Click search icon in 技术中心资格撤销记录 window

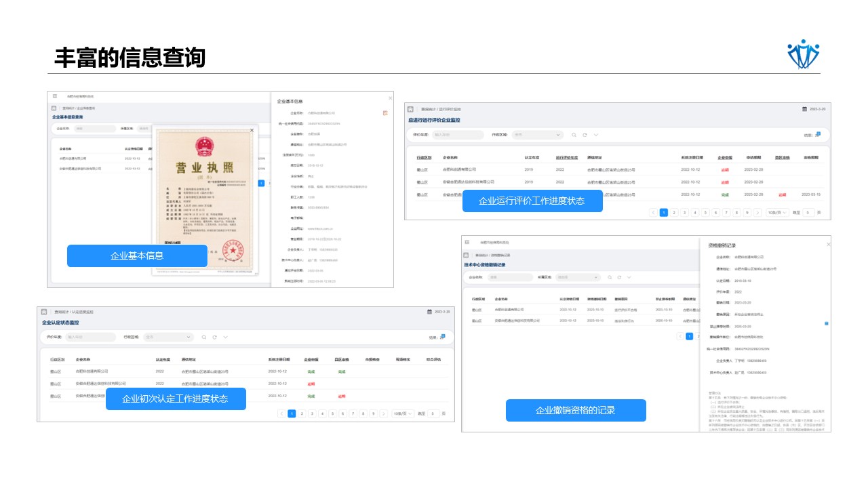610,277
